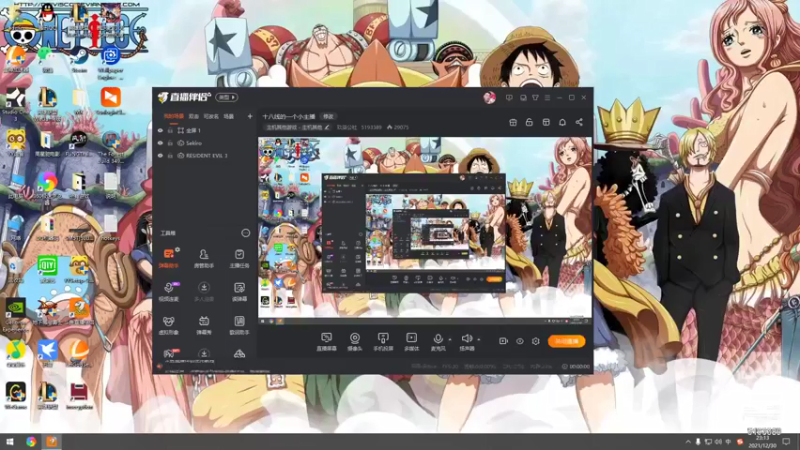800x450 pixels.
Task: Click the share icon in the live companion header
Action: tap(579, 122)
